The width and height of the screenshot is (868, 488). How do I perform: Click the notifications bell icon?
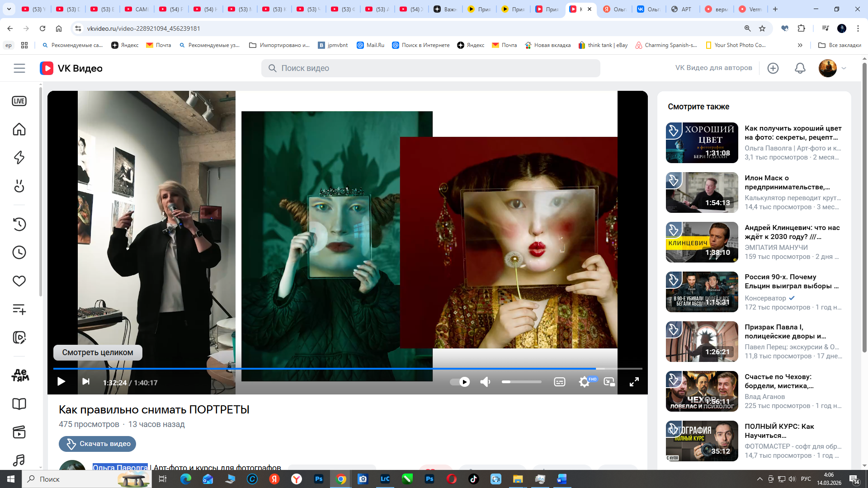coord(800,68)
